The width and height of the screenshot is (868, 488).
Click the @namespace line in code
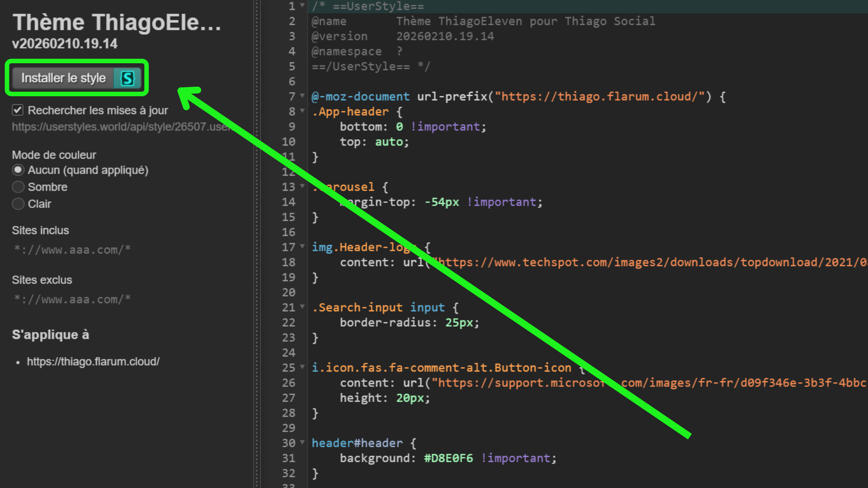click(357, 52)
